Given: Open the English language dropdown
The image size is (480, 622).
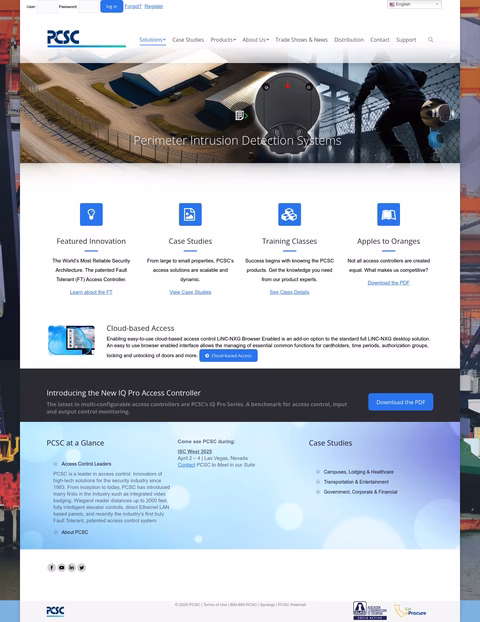Looking at the screenshot, I should pyautogui.click(x=414, y=4).
